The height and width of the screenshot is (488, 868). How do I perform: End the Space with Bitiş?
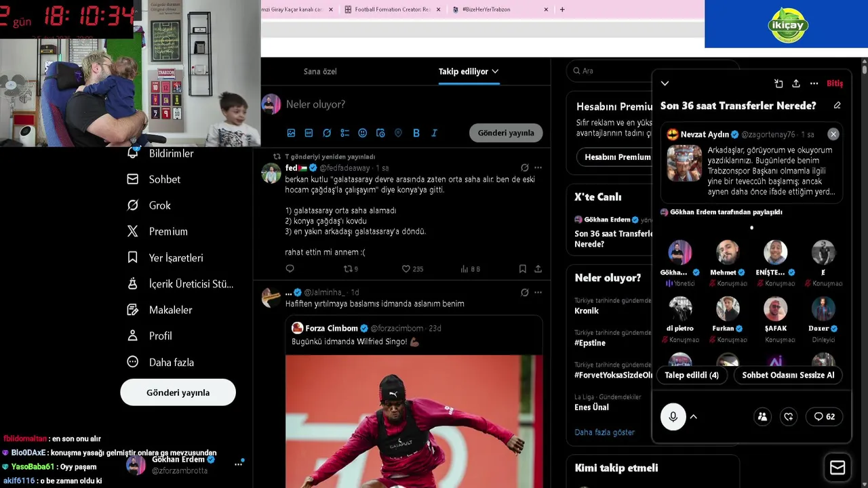pos(835,83)
